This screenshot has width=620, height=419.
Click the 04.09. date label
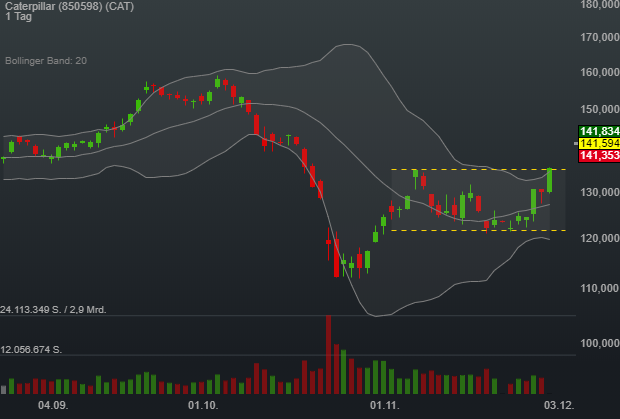(x=53, y=406)
